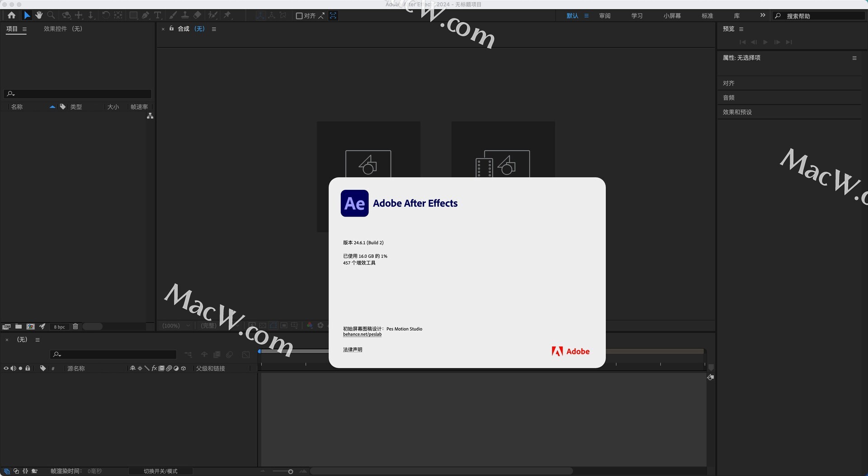Toggle the solo dot column header
Viewport: 868px width, 476px height.
tap(20, 368)
